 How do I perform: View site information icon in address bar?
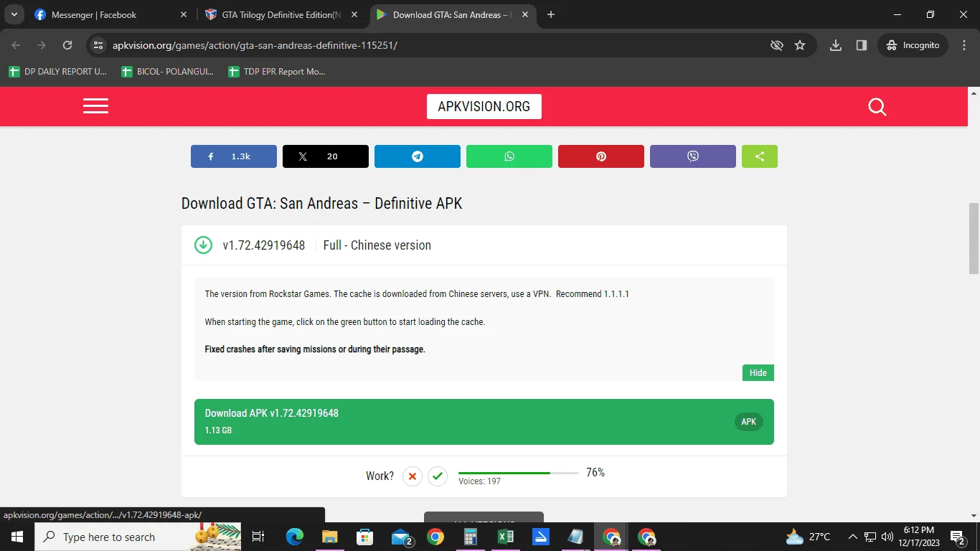click(99, 45)
